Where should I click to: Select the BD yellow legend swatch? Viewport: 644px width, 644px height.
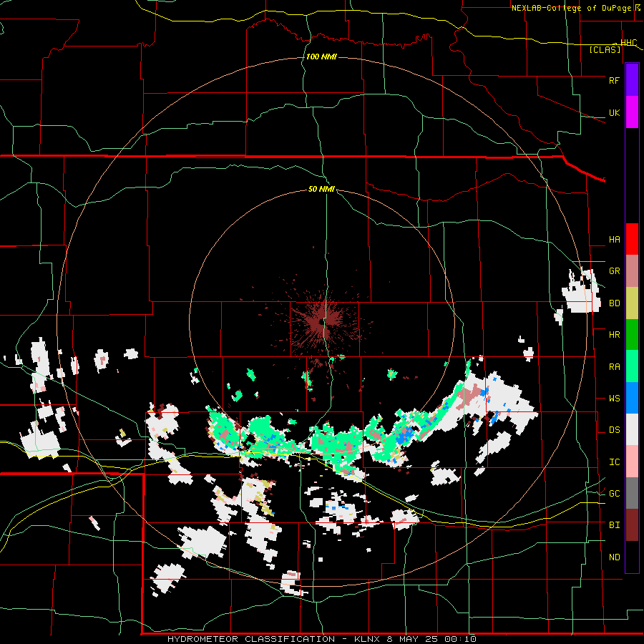pos(632,303)
